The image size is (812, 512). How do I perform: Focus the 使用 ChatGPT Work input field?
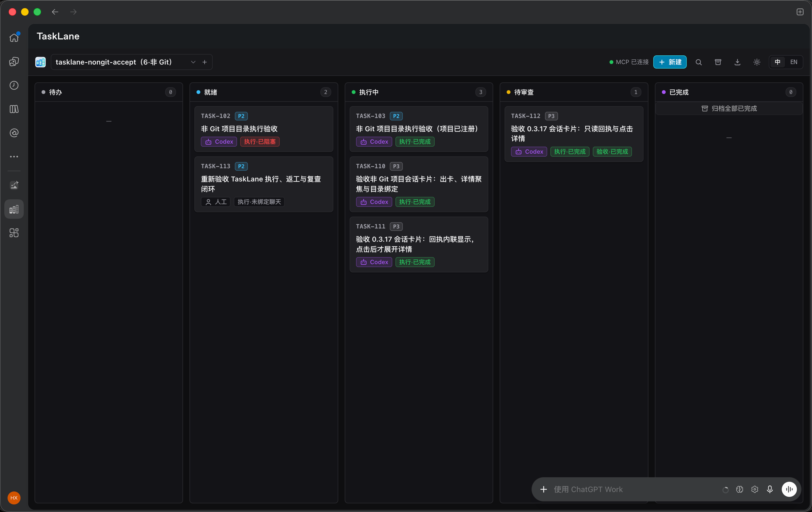[634, 489]
